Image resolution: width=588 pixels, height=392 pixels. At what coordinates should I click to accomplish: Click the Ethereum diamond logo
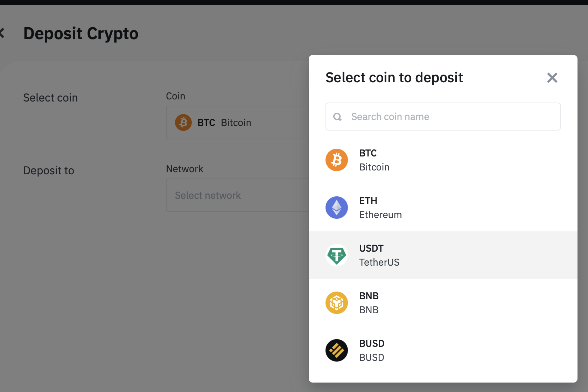pos(337,208)
